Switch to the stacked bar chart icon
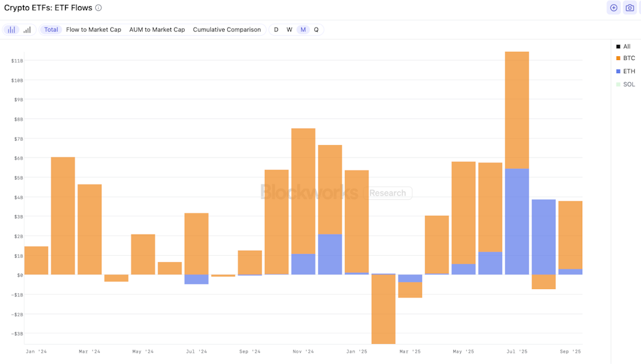The image size is (641, 364). pos(11,30)
